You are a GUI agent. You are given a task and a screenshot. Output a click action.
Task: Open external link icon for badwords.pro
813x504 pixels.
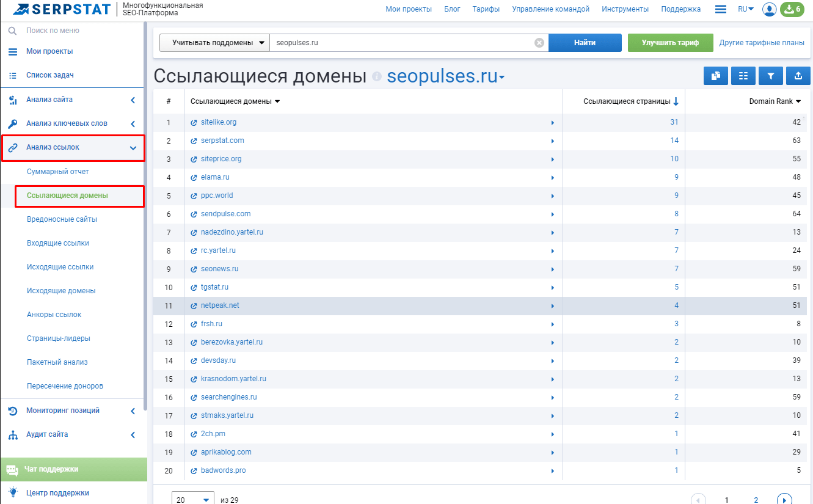194,471
